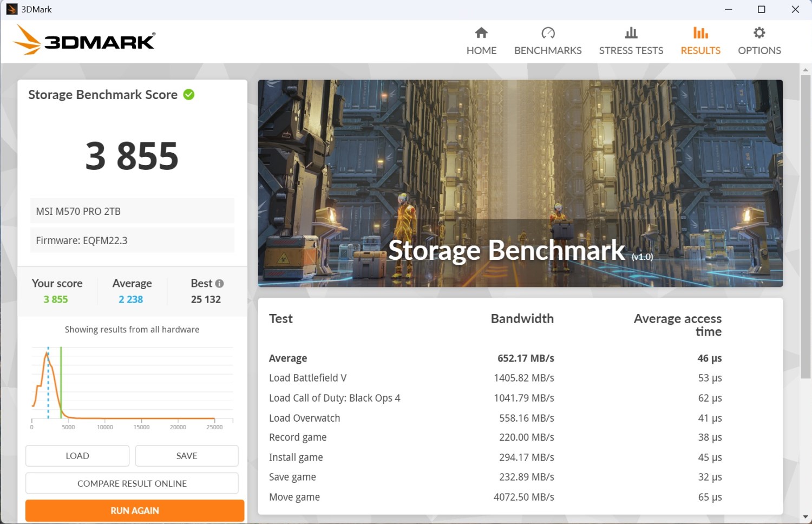
Task: Click COMPARE RESULT ONLINE button
Action: pos(132,483)
